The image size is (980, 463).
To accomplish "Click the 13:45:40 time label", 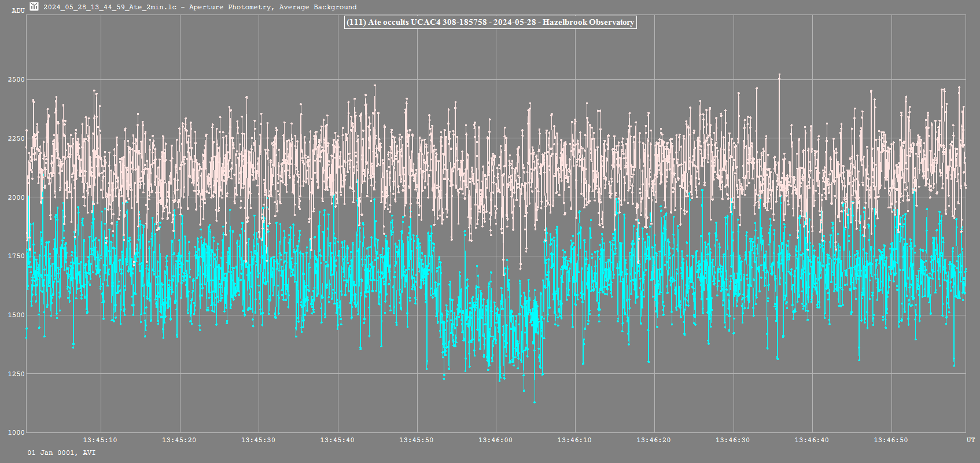I will 337,440.
